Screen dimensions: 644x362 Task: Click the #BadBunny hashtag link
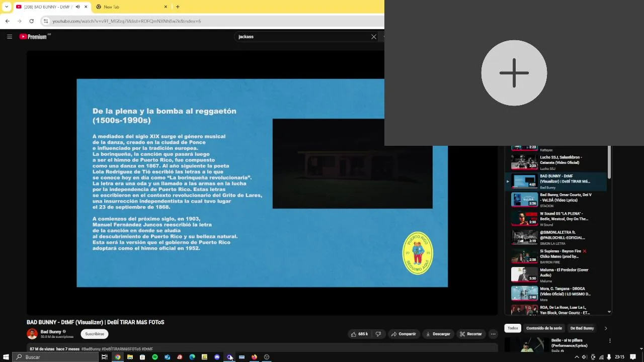click(91, 349)
